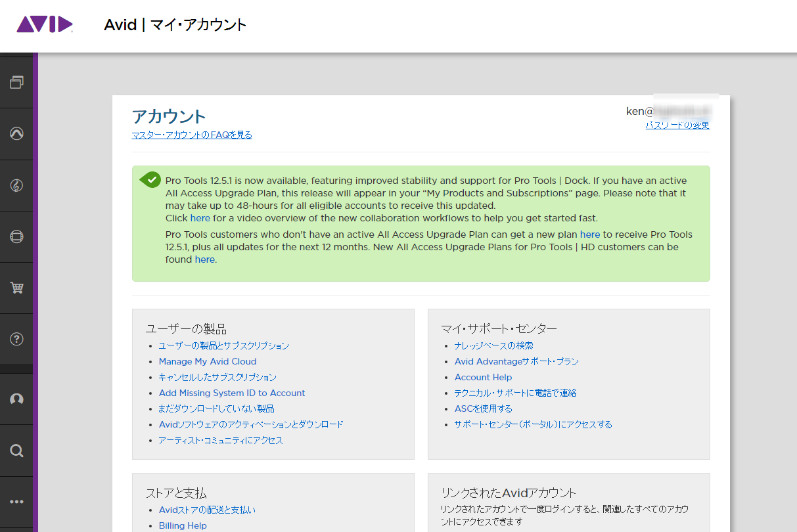This screenshot has height=532, width=797.
Task: Open まだダウンロードしていない製品 link
Action: [216, 409]
